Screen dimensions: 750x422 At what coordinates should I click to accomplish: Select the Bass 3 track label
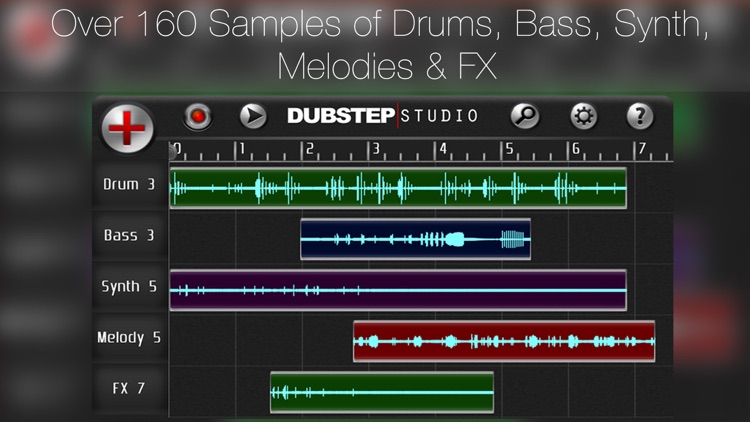(129, 235)
